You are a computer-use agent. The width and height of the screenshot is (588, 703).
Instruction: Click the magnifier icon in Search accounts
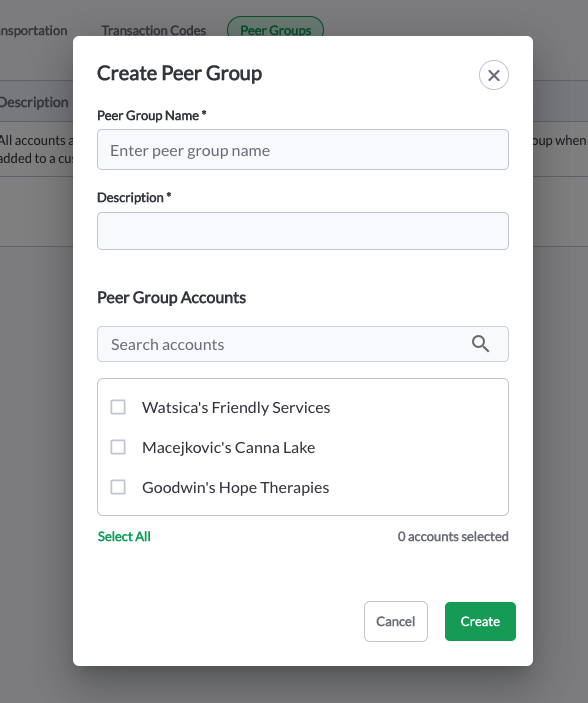480,344
